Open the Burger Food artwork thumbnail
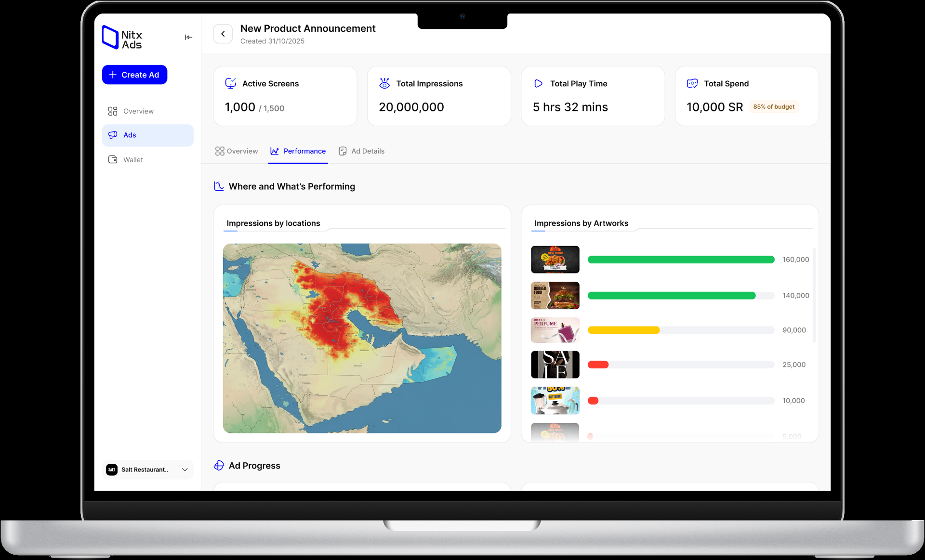This screenshot has height=560, width=925. click(x=555, y=295)
